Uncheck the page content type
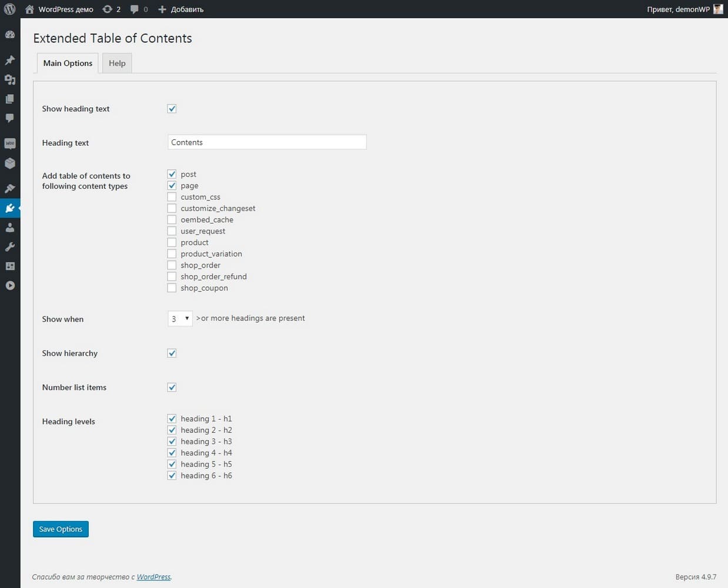The height and width of the screenshot is (588, 728). pos(172,185)
